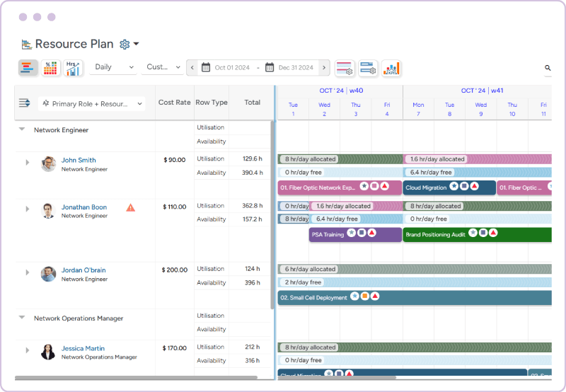
Task: Click star icon on Brand Positioning Audit bar
Action: click(473, 233)
